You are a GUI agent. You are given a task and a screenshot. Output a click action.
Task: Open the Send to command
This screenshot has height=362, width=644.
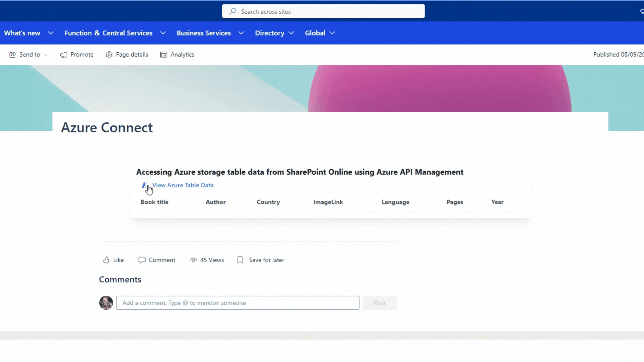(x=30, y=55)
